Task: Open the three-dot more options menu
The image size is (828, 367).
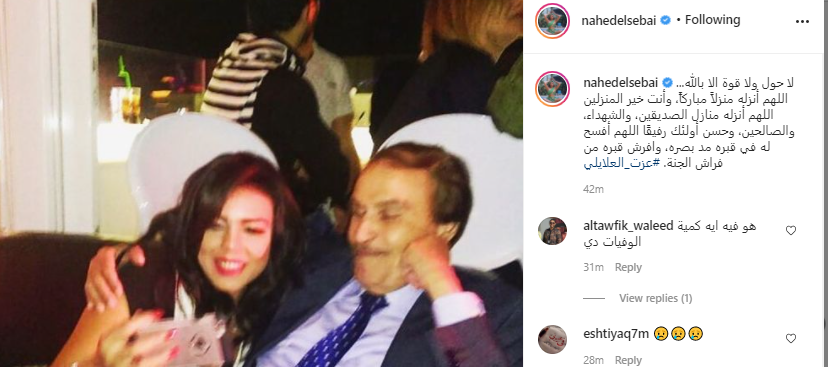Action: 802,22
